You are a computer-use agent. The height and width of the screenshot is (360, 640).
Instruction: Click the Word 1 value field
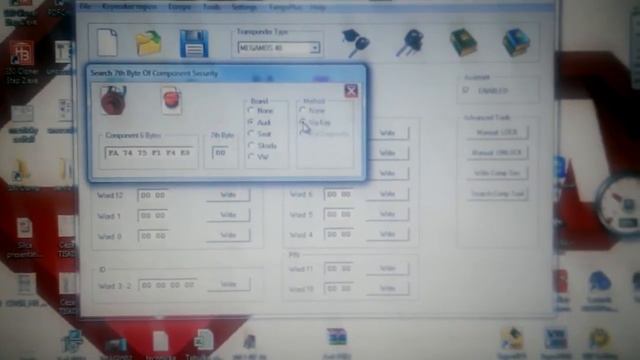pos(153,215)
